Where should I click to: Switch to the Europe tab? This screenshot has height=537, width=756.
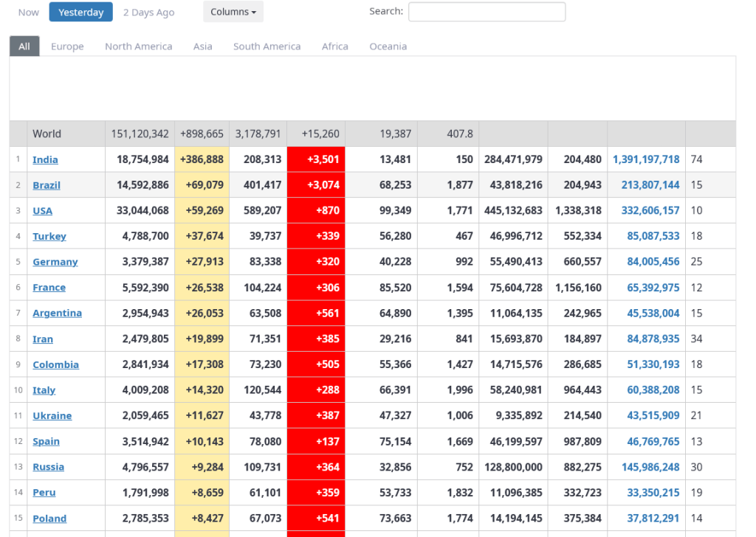click(67, 46)
